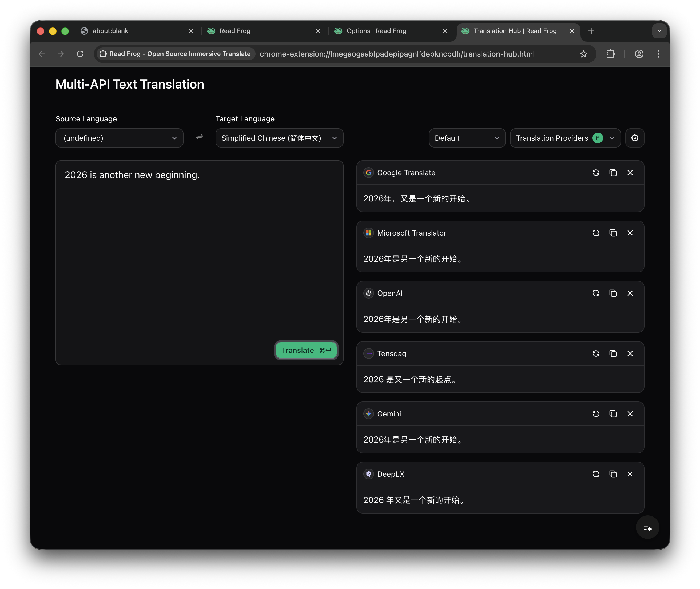Swap source and target languages

(x=199, y=137)
